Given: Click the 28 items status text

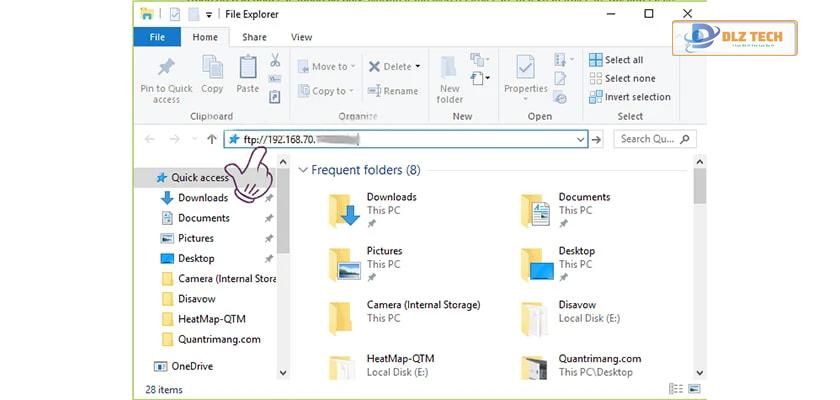Looking at the screenshot, I should (164, 390).
